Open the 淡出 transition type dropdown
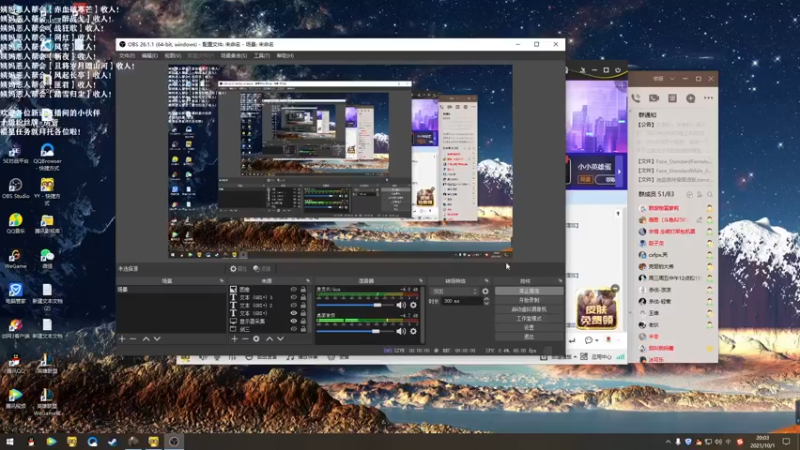Image resolution: width=800 pixels, height=450 pixels. point(455,291)
